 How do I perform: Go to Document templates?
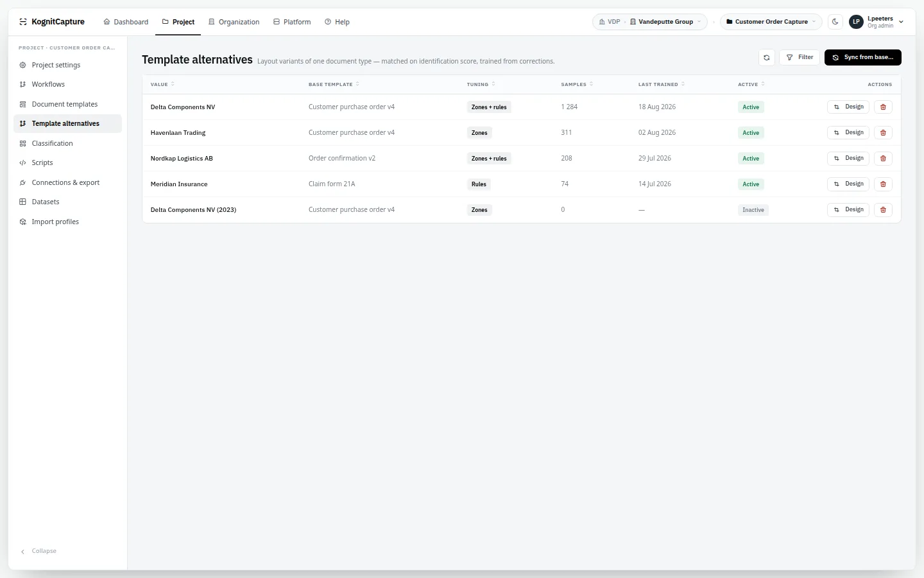[x=67, y=104]
